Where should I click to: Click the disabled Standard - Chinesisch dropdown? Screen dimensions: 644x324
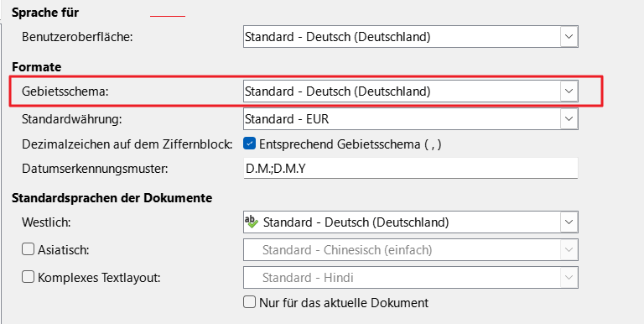[x=411, y=249]
